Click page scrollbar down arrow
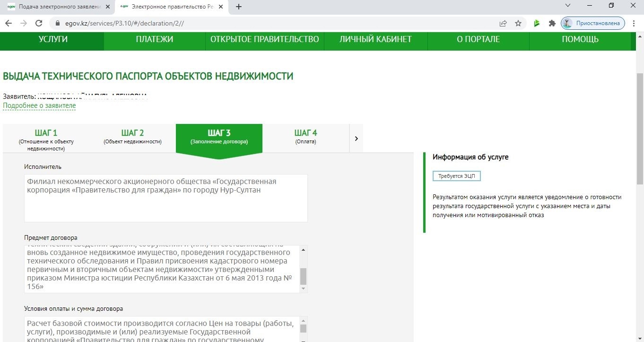 coord(640,338)
